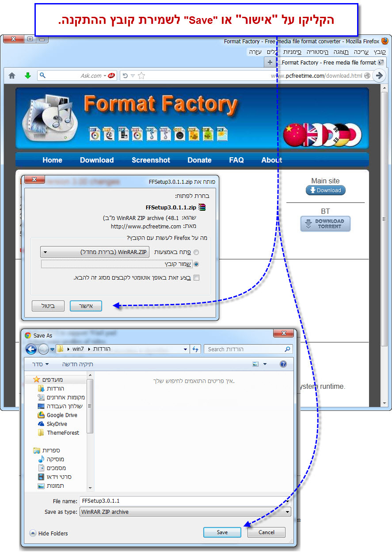Collapse folders with Hide Folders
392x554 pixels.
(49, 533)
